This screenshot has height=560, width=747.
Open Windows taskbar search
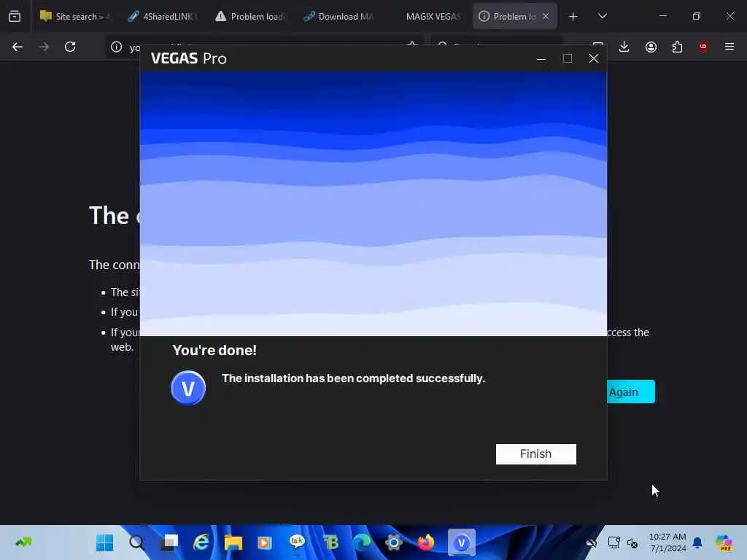coord(136,542)
